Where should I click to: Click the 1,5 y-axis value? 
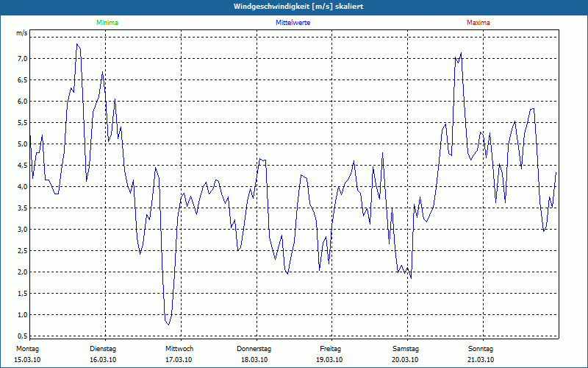[x=22, y=294]
